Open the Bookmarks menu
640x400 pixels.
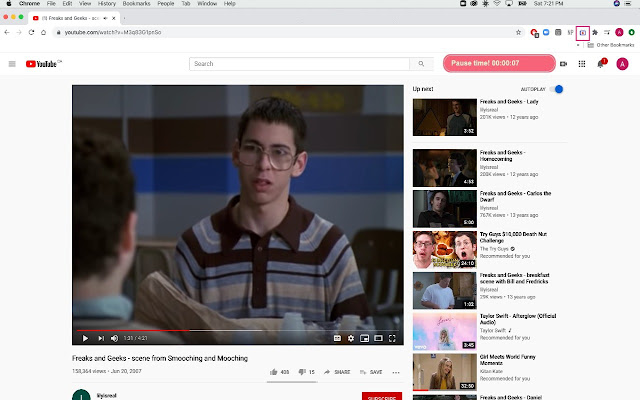click(136, 3)
